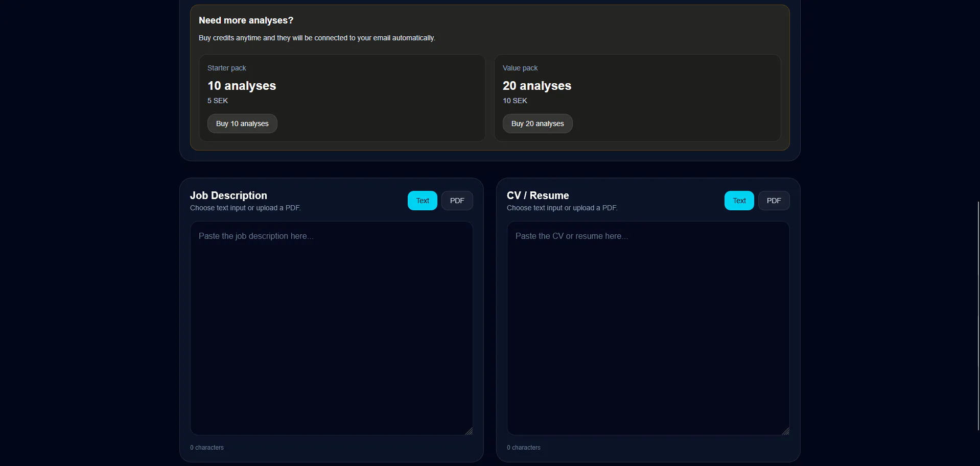Click the page vertical scrollbar
Screen dimensions: 980x466
pyautogui.click(x=978, y=316)
